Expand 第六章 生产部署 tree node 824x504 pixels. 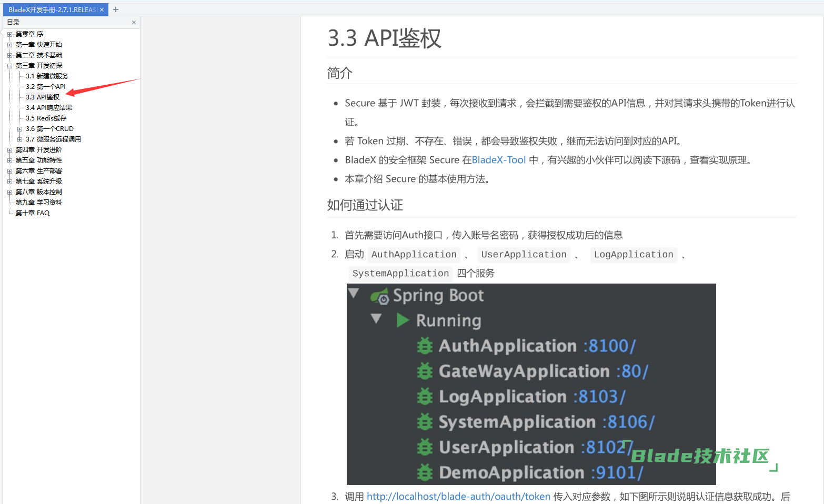click(9, 171)
